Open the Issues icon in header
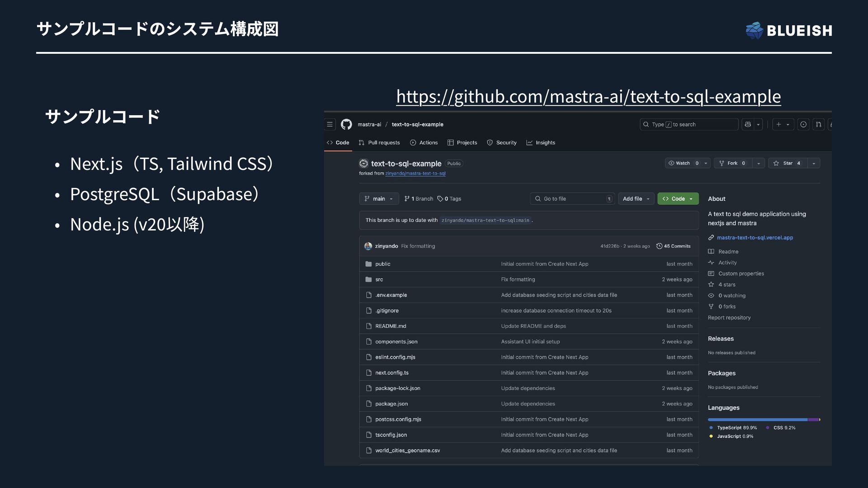Screen dimensions: 868x488 [803, 124]
